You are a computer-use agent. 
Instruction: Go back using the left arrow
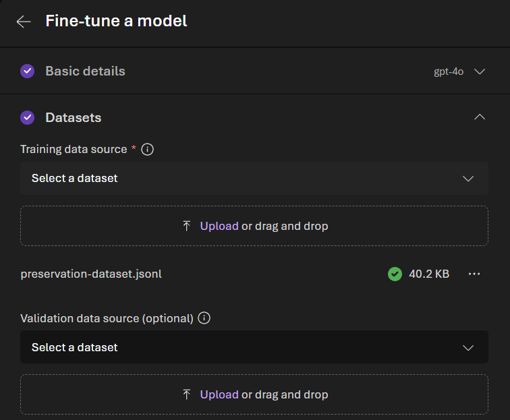[24, 22]
